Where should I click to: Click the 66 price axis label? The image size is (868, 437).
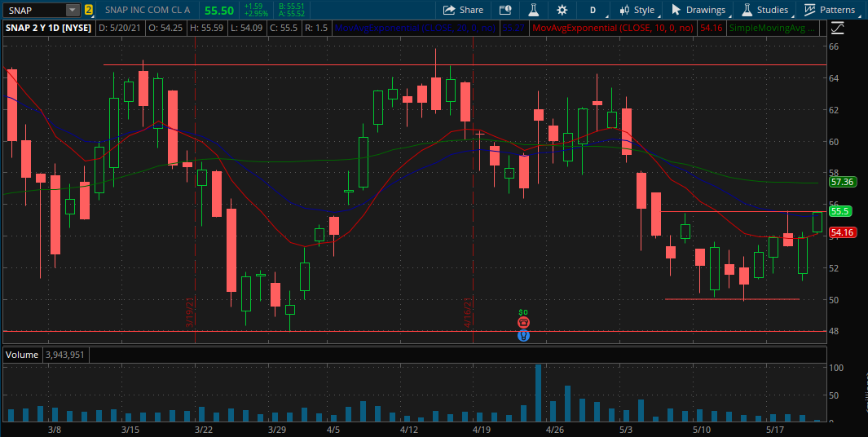click(834, 46)
